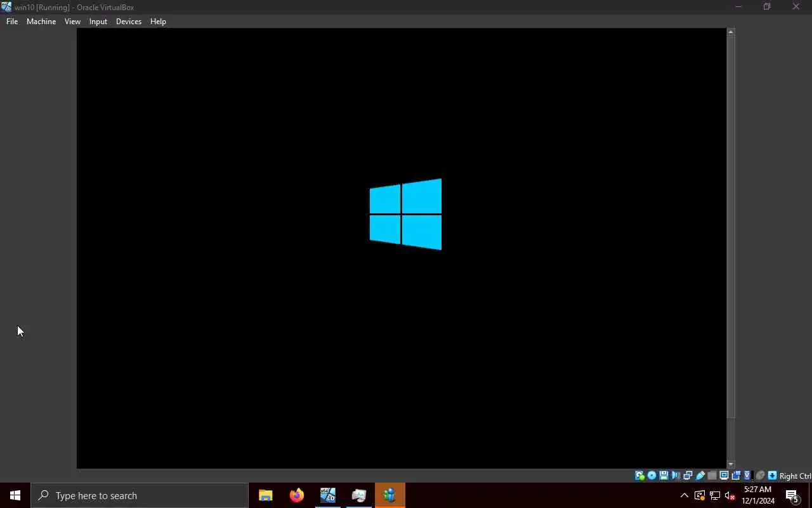
Task: Click the USB devices indicator
Action: point(700,476)
